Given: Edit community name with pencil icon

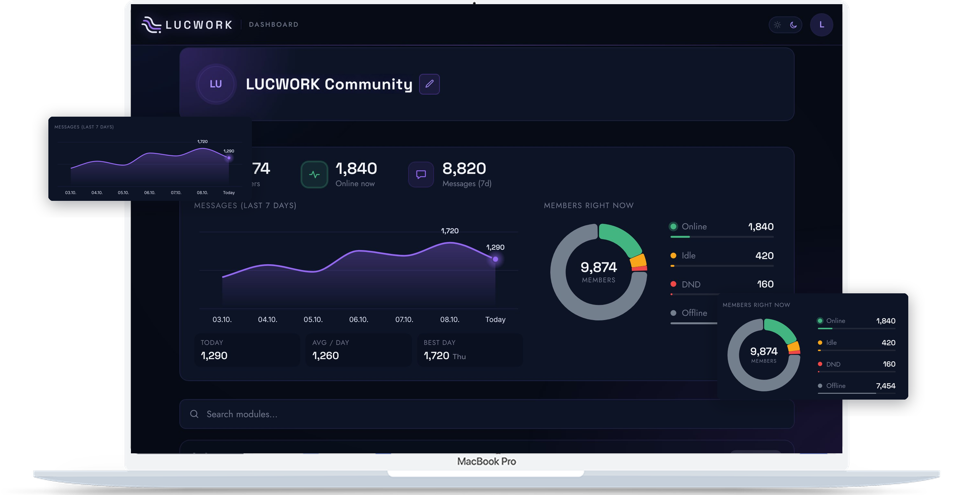Looking at the screenshot, I should pyautogui.click(x=429, y=84).
